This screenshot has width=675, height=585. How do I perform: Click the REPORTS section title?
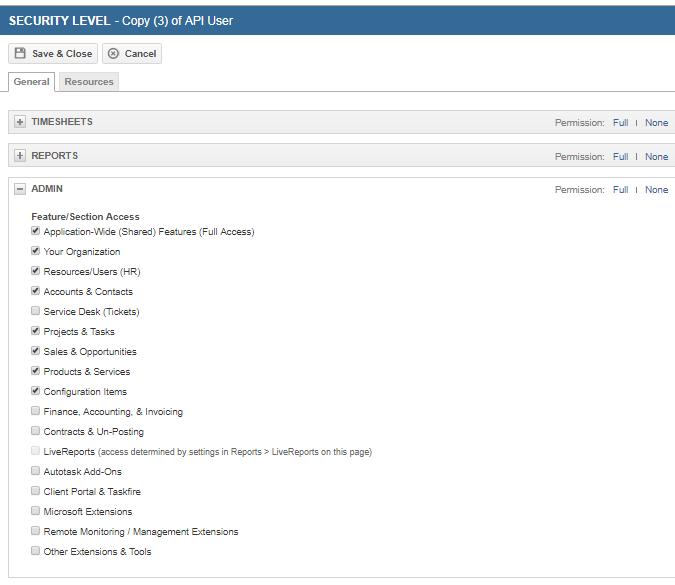(55, 155)
